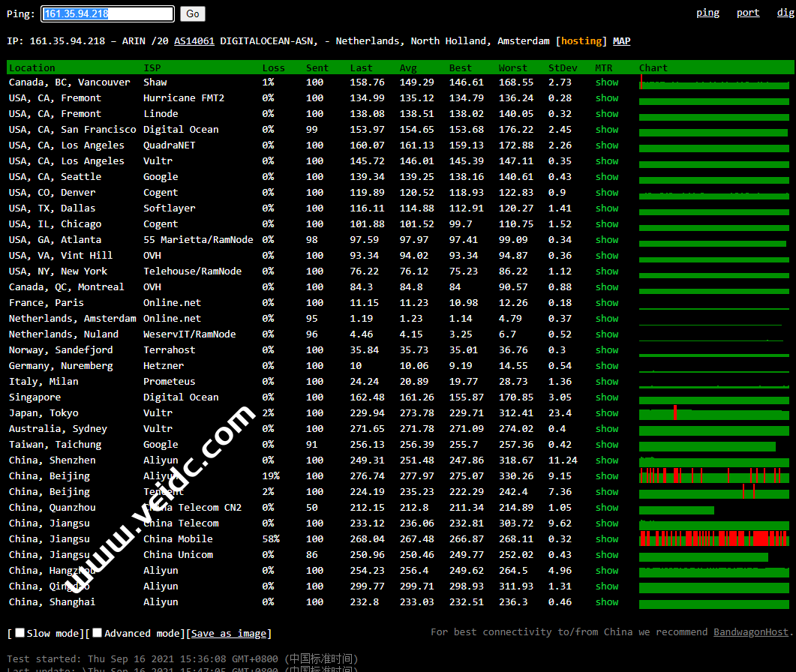The height and width of the screenshot is (672, 796).
Task: Open the ping tool link
Action: point(707,12)
